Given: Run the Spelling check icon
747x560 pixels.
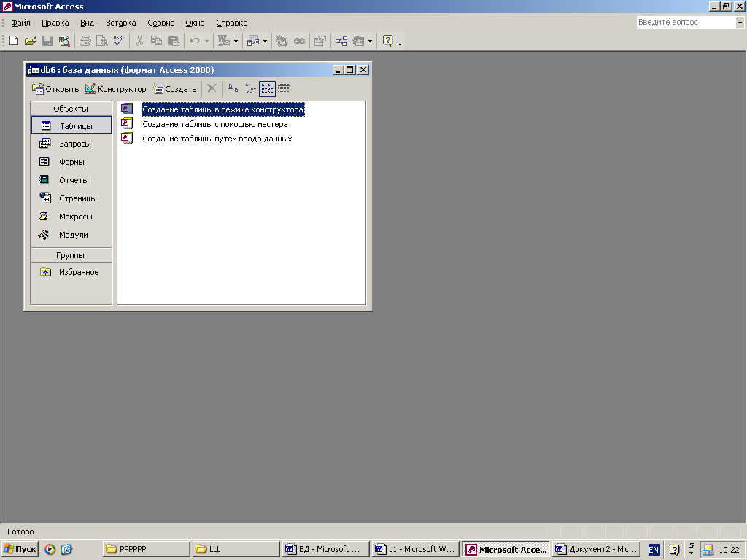Looking at the screenshot, I should coord(118,41).
